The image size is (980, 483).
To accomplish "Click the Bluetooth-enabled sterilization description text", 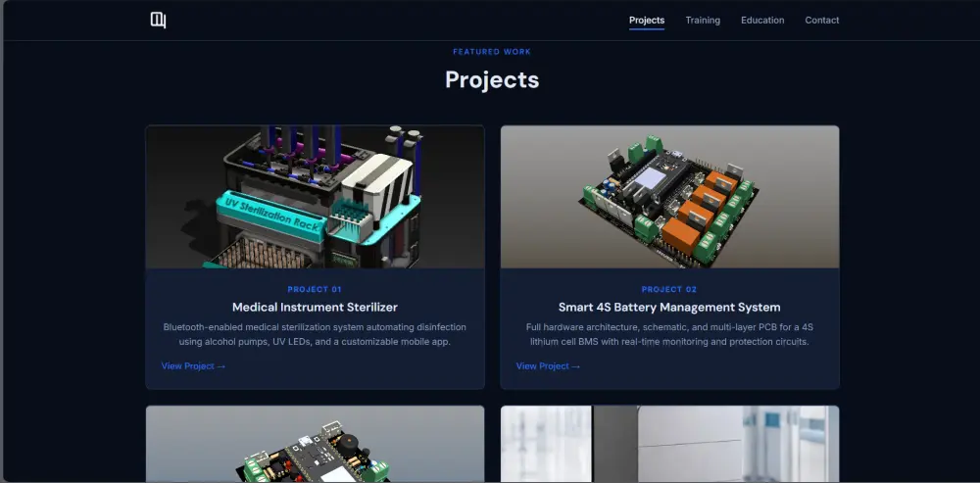I will tap(315, 334).
